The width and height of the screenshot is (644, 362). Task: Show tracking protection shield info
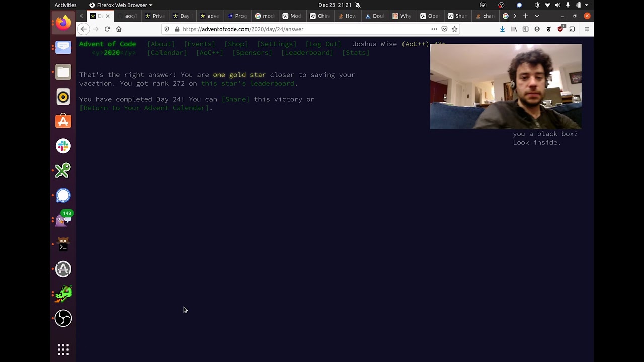pyautogui.click(x=167, y=29)
